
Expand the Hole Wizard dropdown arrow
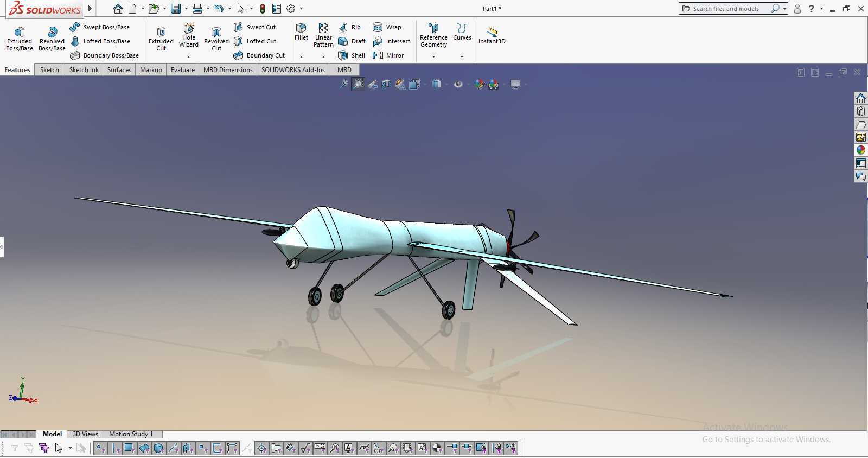coord(189,56)
